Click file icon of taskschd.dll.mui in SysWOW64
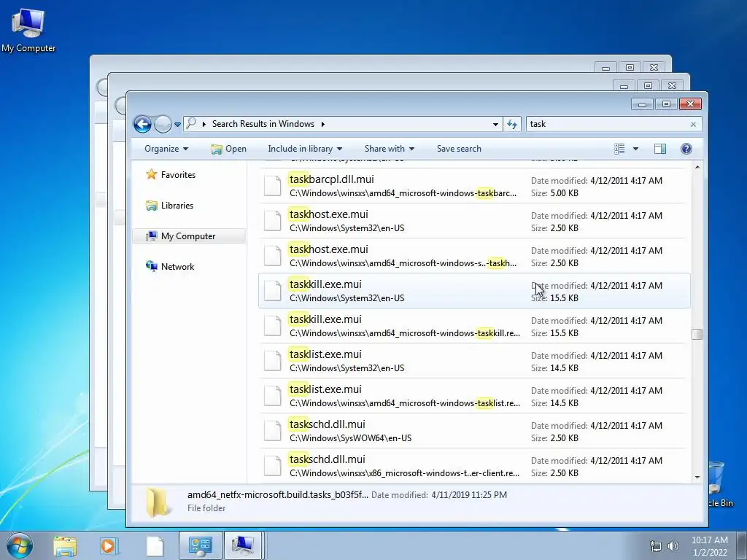747x560 pixels. pyautogui.click(x=273, y=430)
